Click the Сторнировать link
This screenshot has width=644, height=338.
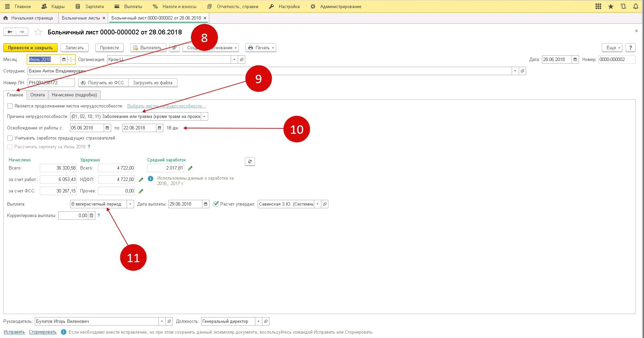43,332
